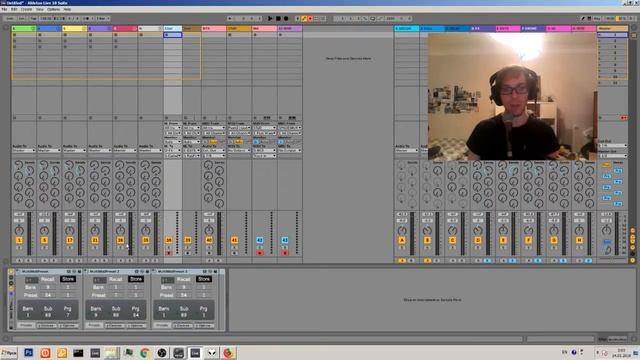Image resolution: width=640 pixels, height=360 pixels.
Task: Click Store in first MIDI preset device
Action: point(68,279)
